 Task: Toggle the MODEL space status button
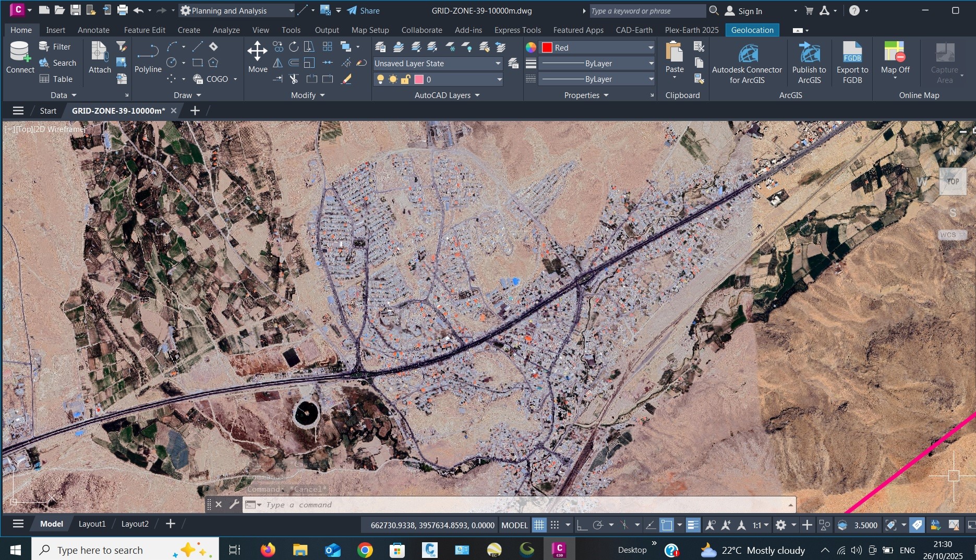coord(514,525)
